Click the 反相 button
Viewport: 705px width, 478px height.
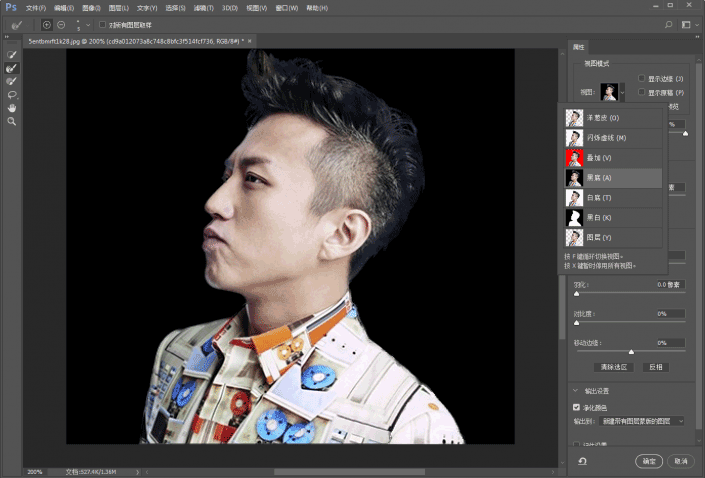pyautogui.click(x=656, y=367)
